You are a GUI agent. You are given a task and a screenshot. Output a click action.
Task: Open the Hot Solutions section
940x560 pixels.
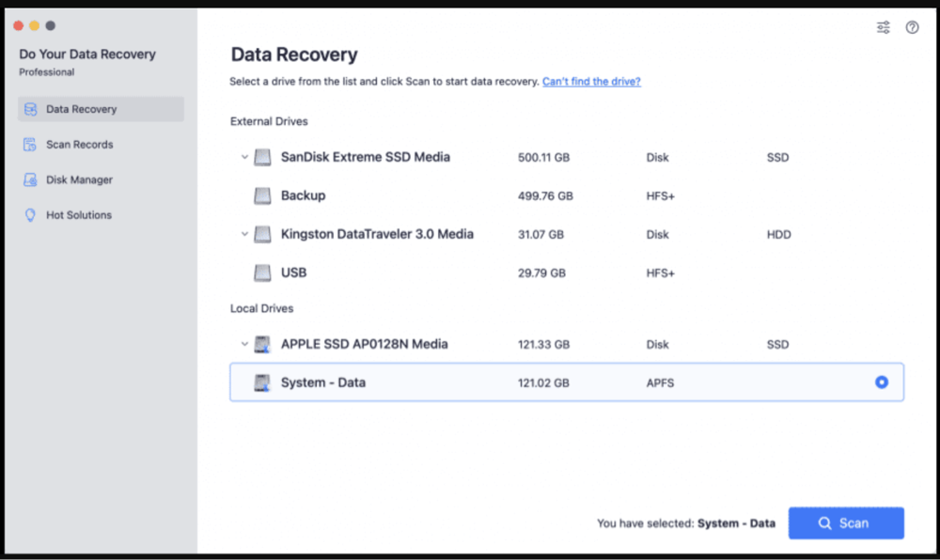point(30,214)
